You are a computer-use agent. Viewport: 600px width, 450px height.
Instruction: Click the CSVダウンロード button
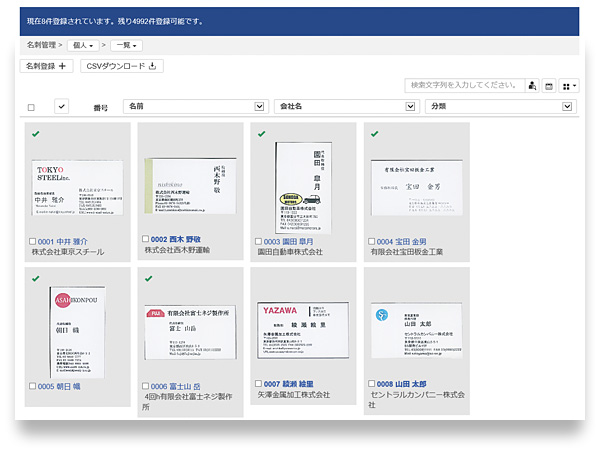(122, 66)
